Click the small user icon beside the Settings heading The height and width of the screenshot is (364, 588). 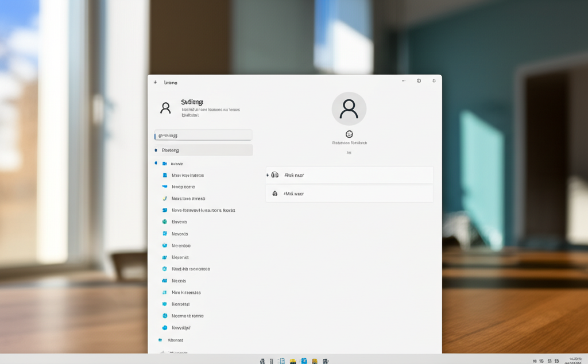point(165,107)
